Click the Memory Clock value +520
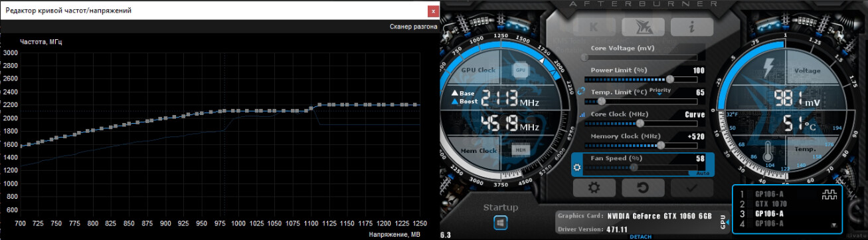This screenshot has height=240, width=868. pos(696,136)
